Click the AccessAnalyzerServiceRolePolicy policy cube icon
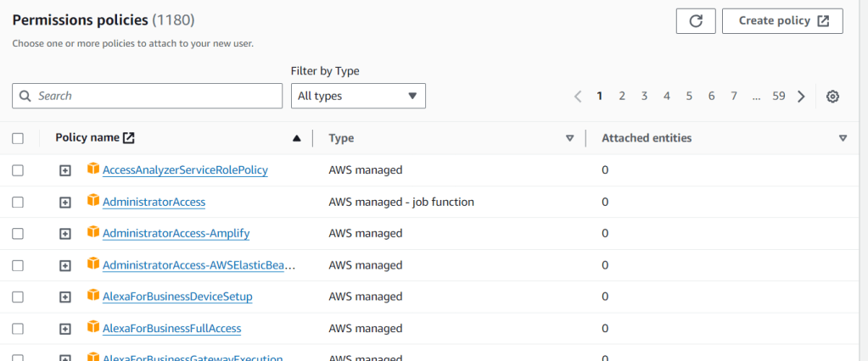This screenshot has height=361, width=868. (93, 169)
